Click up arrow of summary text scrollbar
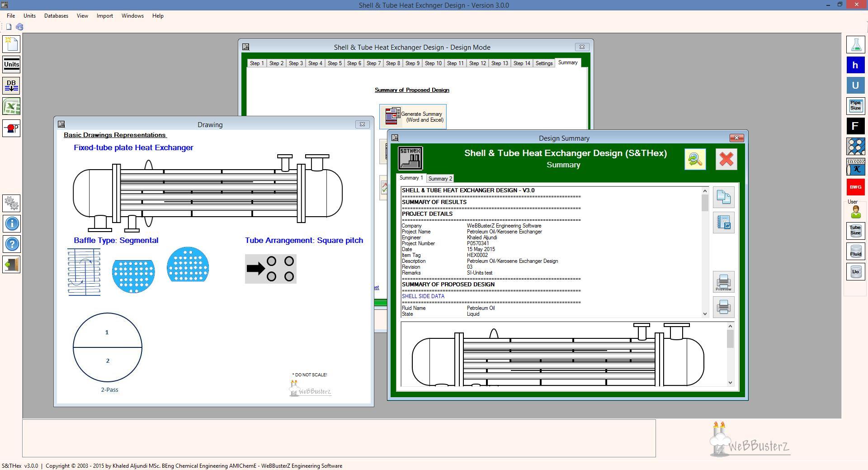Screen dimensions: 868x470 pyautogui.click(x=705, y=191)
